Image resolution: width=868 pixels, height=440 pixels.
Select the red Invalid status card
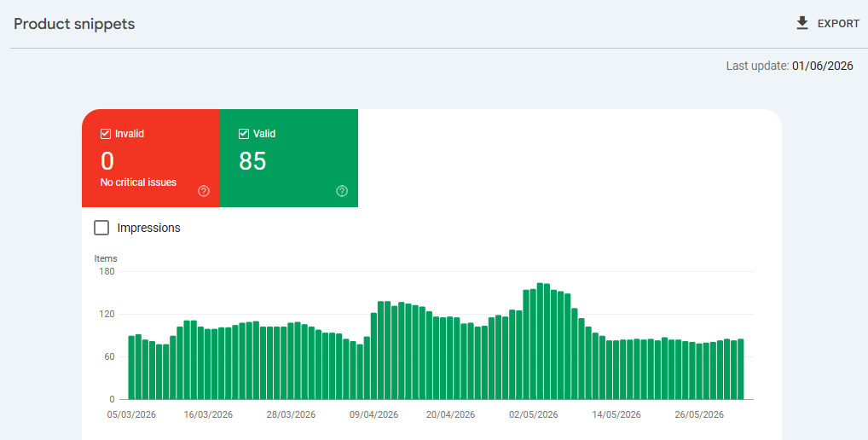point(151,159)
